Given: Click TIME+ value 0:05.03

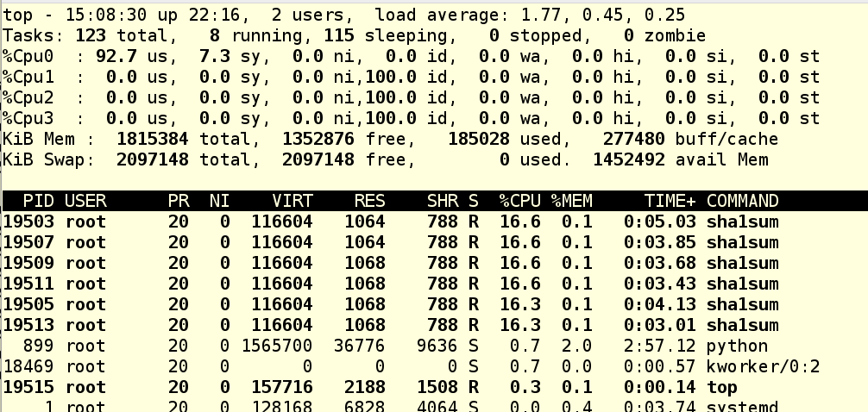Looking at the screenshot, I should [659, 222].
